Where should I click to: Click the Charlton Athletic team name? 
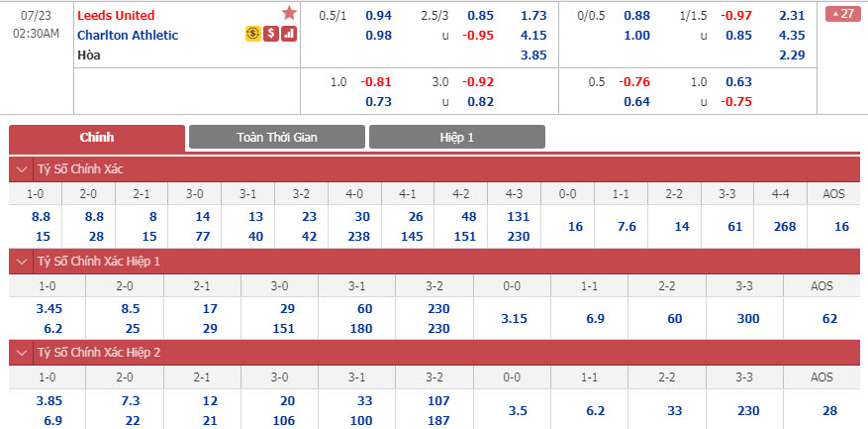tap(128, 35)
